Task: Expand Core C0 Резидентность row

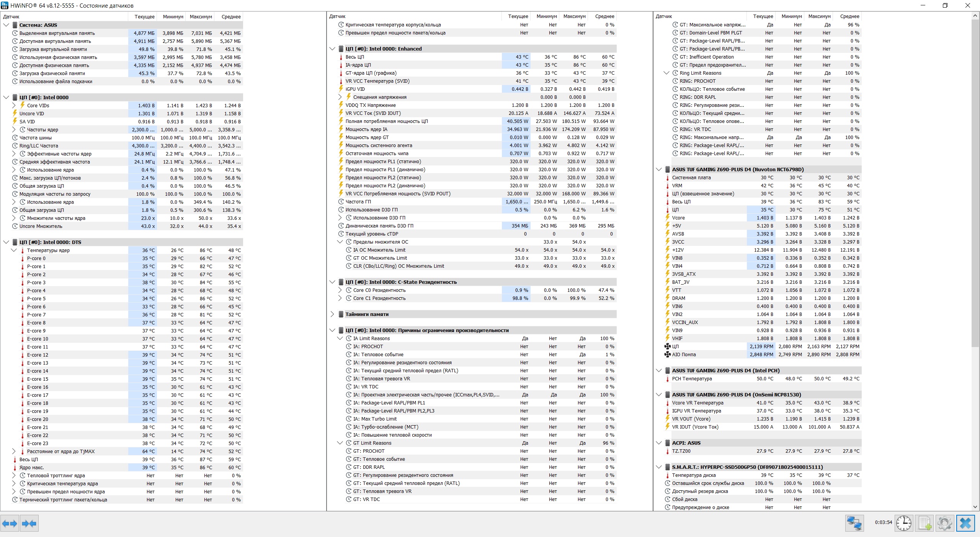Action: [340, 290]
